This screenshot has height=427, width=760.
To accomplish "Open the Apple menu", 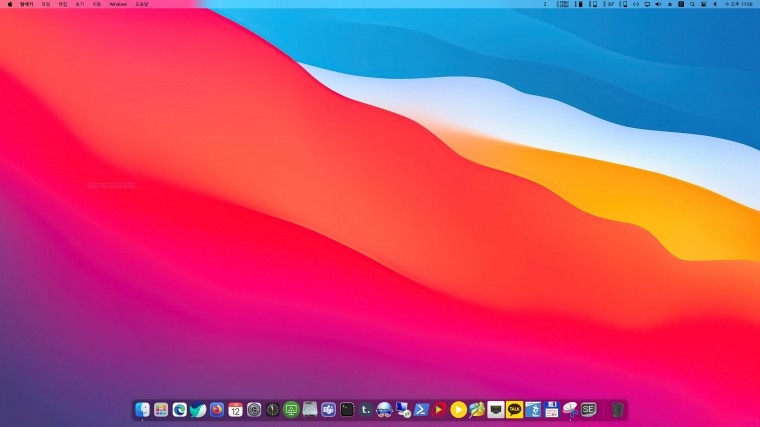I will point(10,4).
